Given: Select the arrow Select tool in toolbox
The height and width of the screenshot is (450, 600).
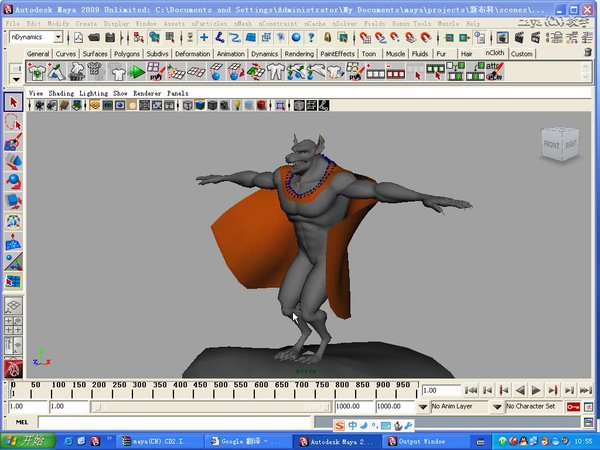Looking at the screenshot, I should pyautogui.click(x=13, y=103).
